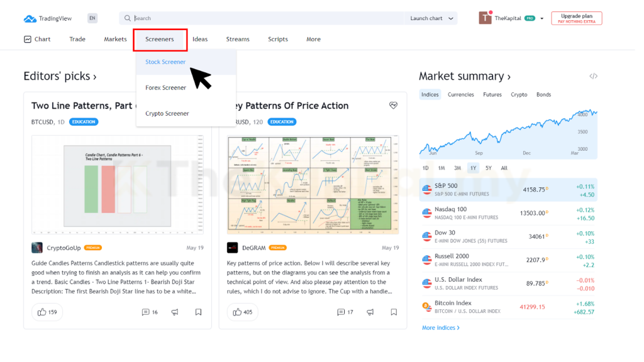Open the TheKapital user account dropdown arrow
The image size is (644, 362).
point(542,19)
